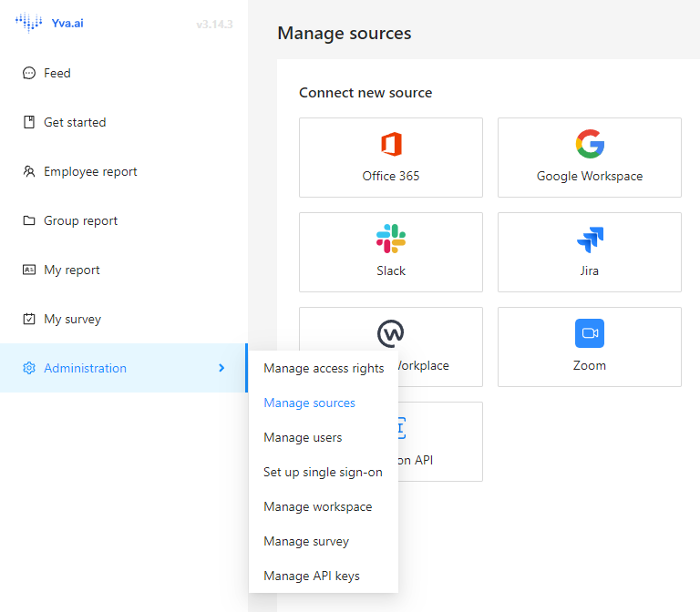The width and height of the screenshot is (700, 612).
Task: Open the Feed menu item
Action: pos(124,73)
